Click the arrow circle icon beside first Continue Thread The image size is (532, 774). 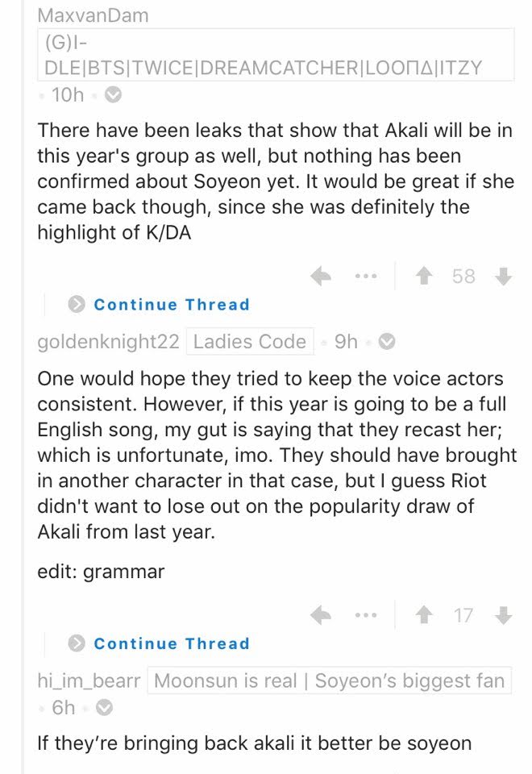tap(77, 305)
